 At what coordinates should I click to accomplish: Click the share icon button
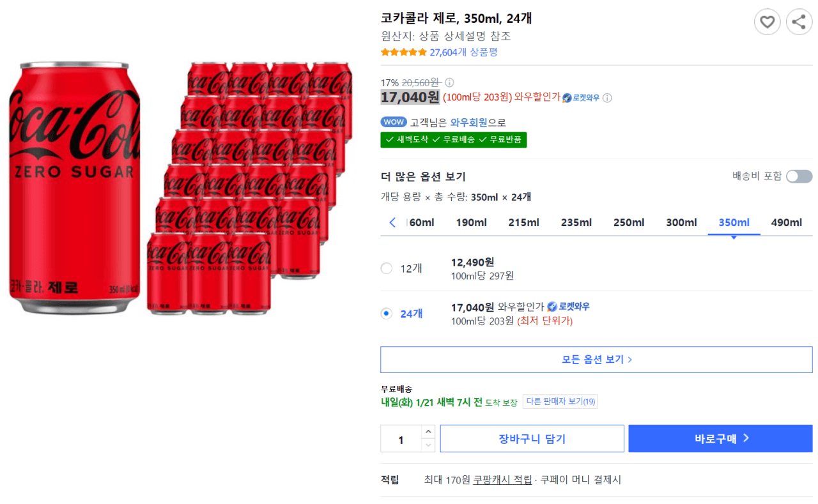coord(799,22)
